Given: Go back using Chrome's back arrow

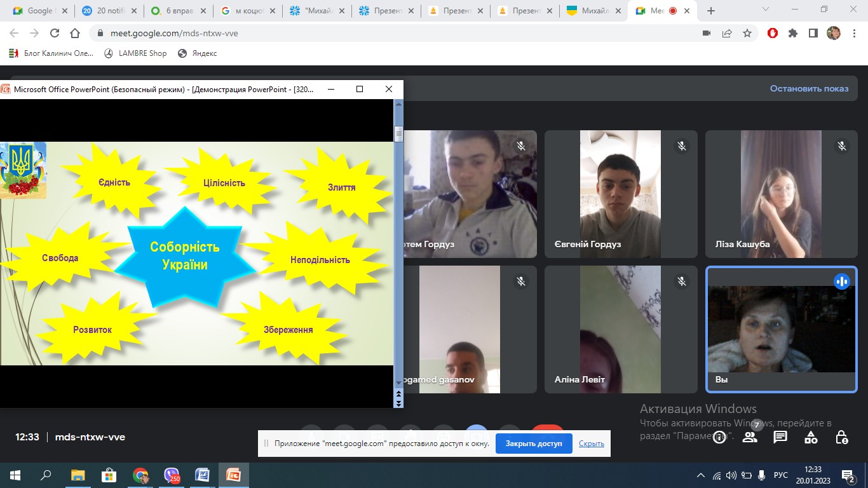Looking at the screenshot, I should tap(14, 33).
